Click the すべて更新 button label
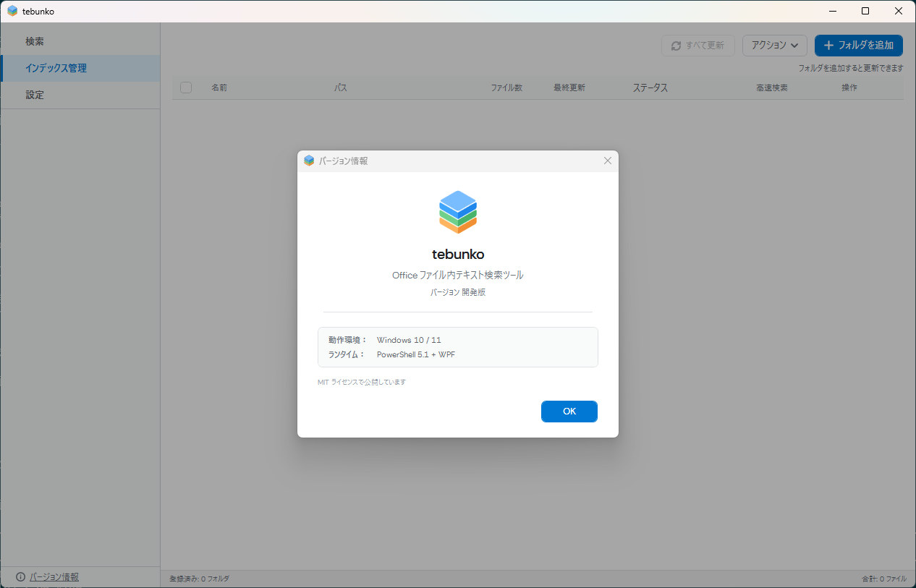 pyautogui.click(x=705, y=46)
